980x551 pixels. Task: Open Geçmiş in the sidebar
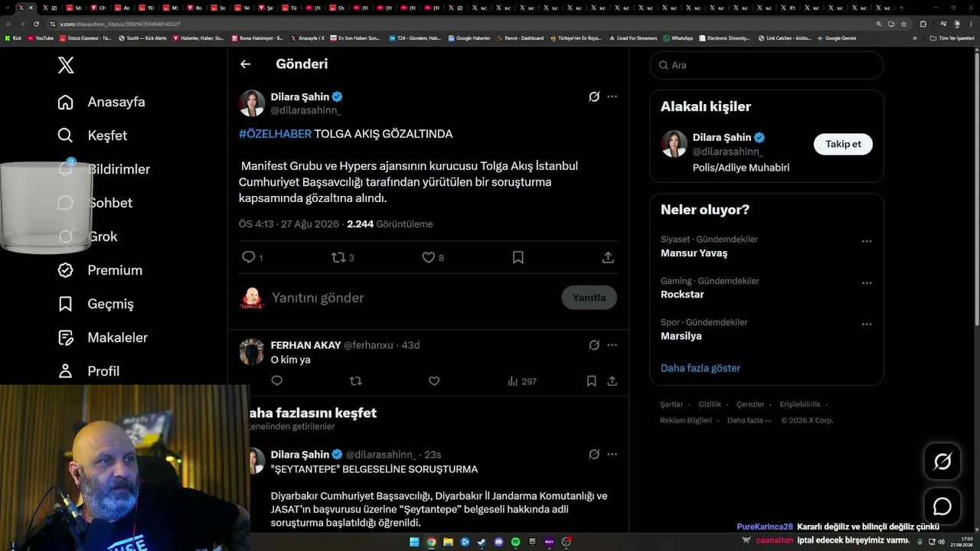pyautogui.click(x=96, y=304)
